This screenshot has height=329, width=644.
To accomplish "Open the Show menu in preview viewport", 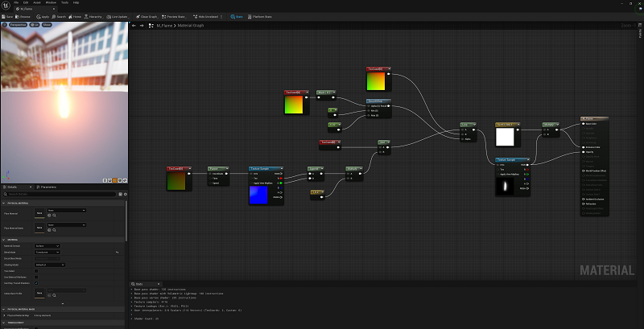I will pos(47,25).
